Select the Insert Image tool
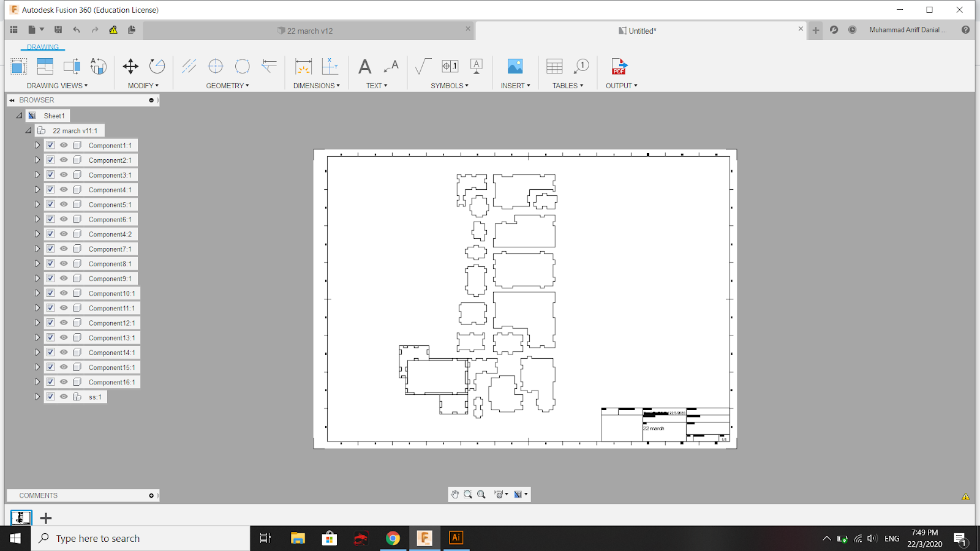 click(514, 66)
